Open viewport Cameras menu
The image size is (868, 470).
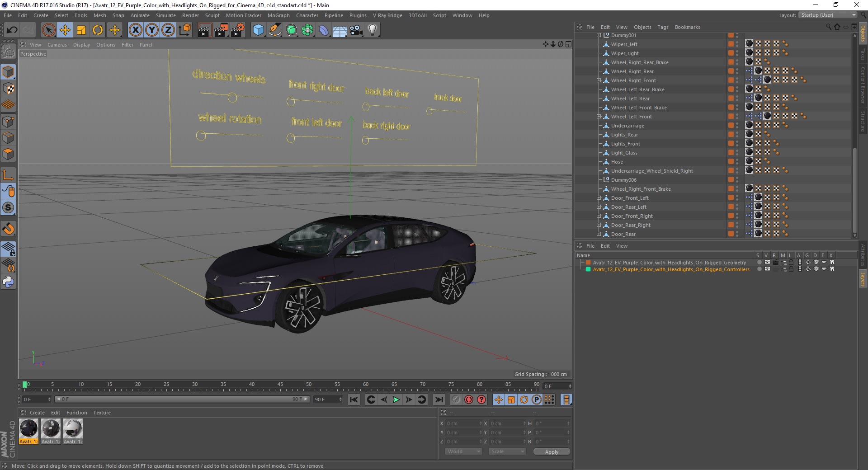(x=57, y=45)
